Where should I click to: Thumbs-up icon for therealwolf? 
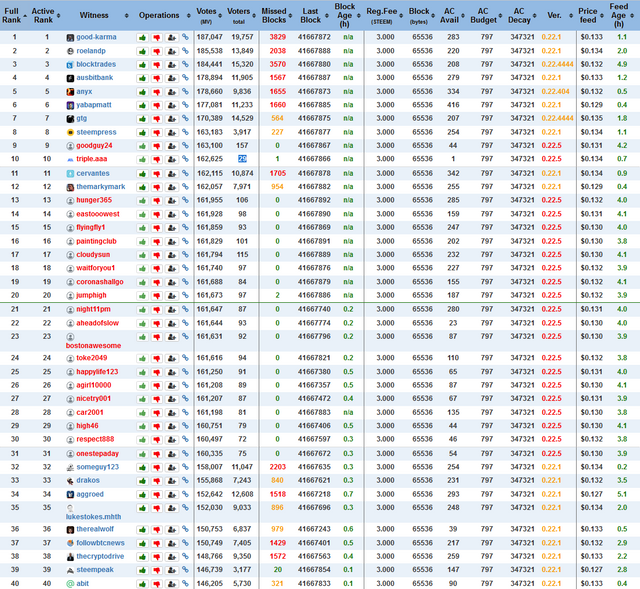tap(142, 530)
